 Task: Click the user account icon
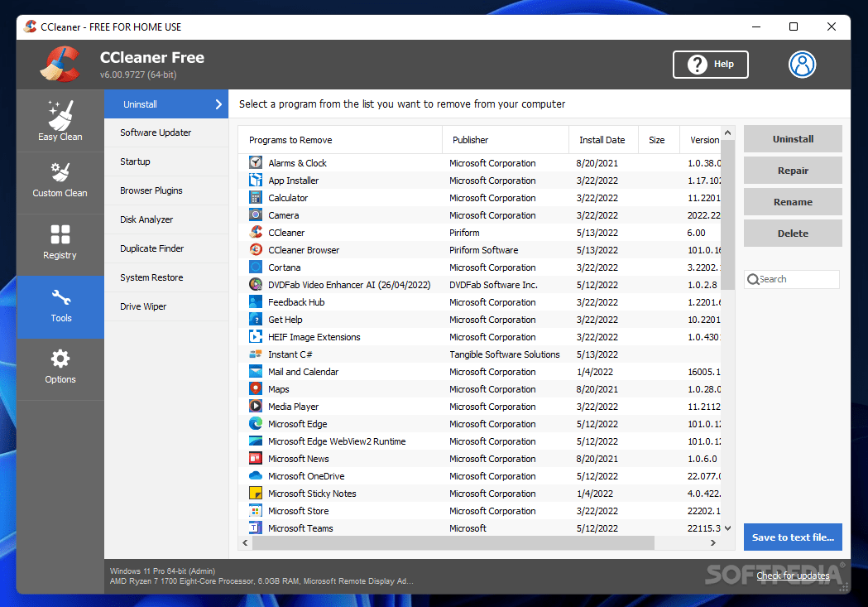pos(802,64)
